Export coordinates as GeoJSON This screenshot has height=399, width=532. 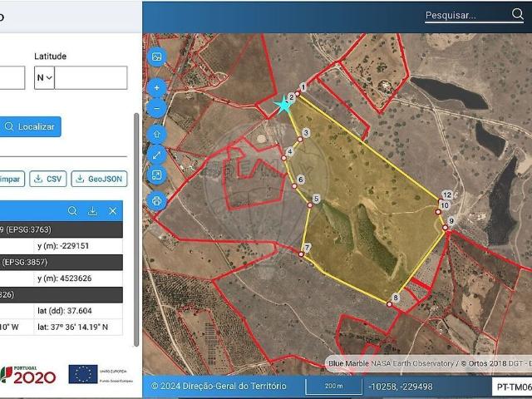click(99, 179)
